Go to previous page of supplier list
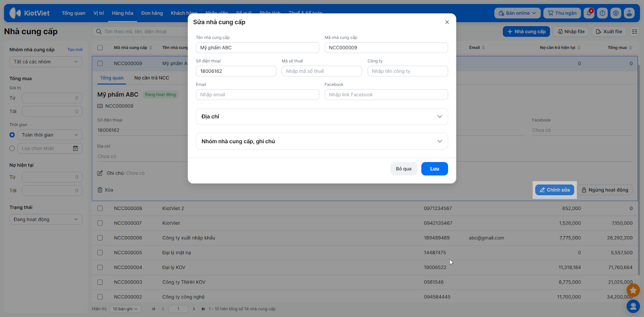The width and height of the screenshot is (644, 317). [x=163, y=309]
